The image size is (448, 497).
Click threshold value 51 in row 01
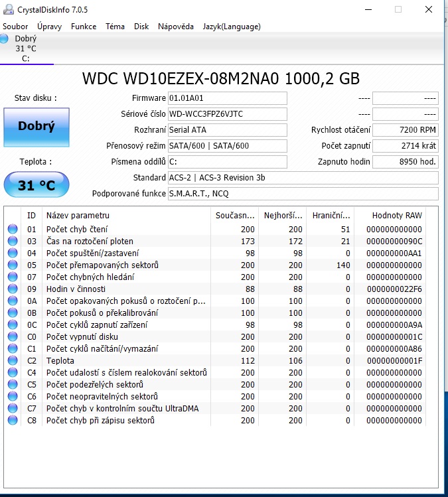345,229
